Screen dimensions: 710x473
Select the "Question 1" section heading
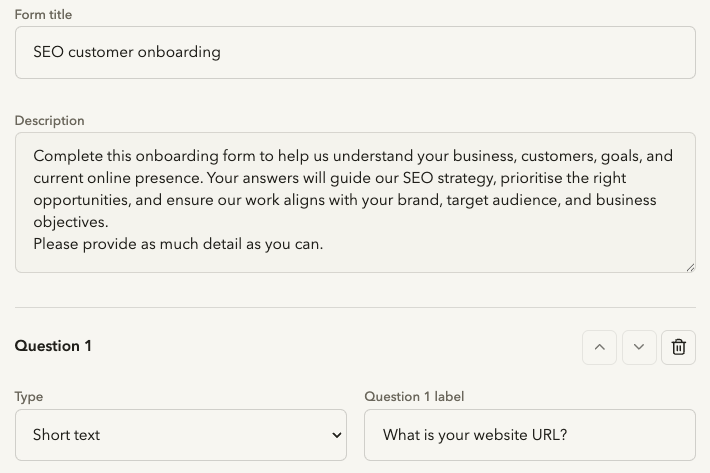coord(53,346)
